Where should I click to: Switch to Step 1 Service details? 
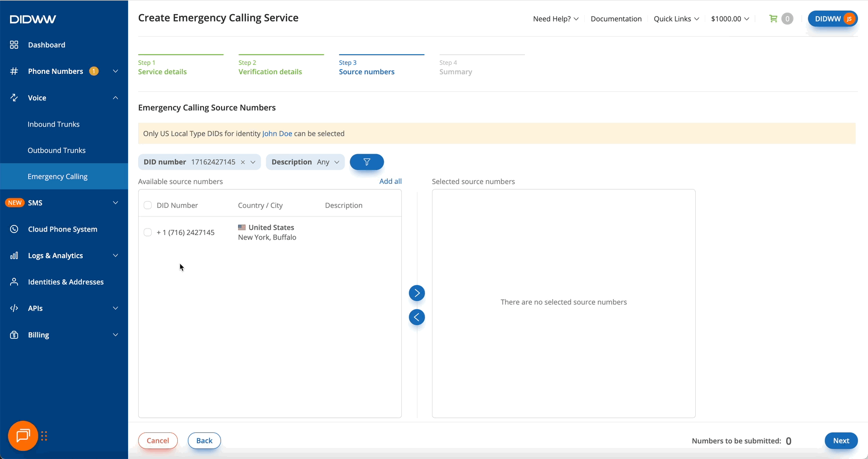pyautogui.click(x=162, y=72)
